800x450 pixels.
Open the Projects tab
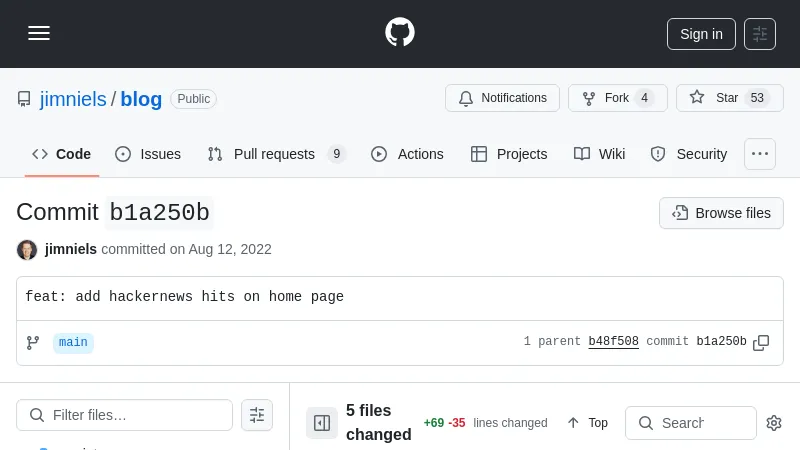(x=509, y=154)
